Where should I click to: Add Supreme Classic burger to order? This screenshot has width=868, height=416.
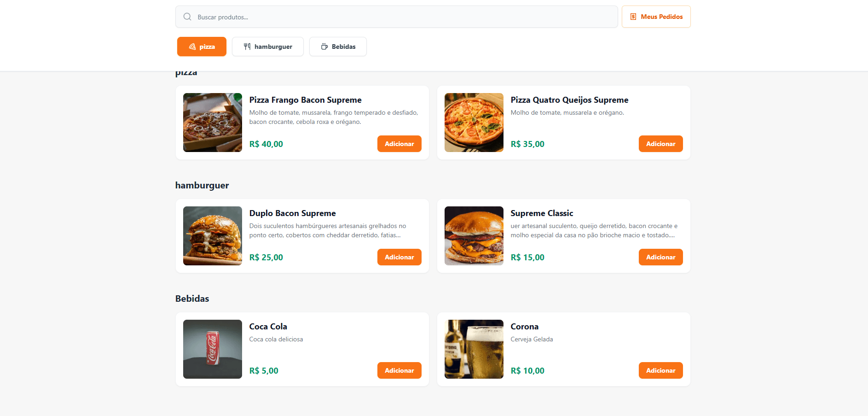[660, 257]
